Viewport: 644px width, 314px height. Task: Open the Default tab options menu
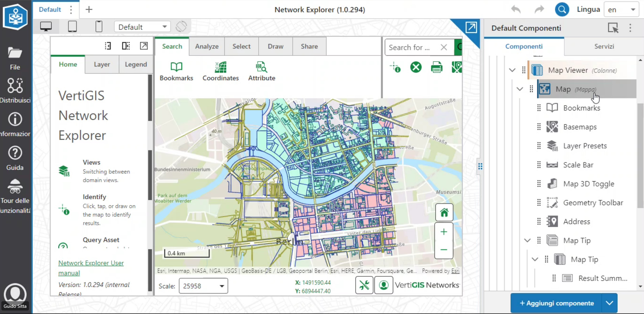pos(71,10)
